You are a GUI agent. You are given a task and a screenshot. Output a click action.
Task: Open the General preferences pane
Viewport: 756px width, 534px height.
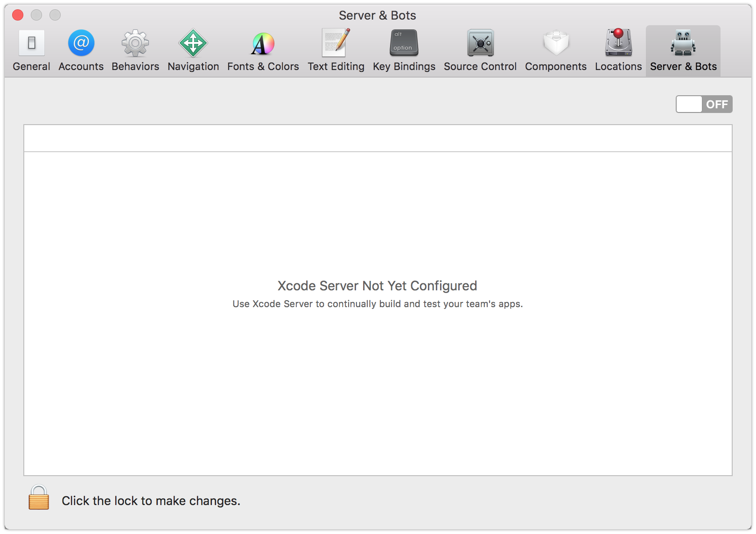31,51
